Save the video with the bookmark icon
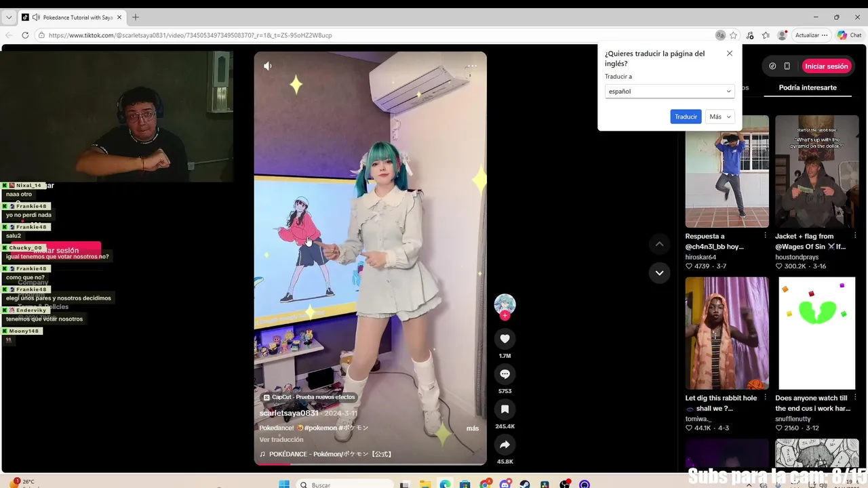The height and width of the screenshot is (488, 868). click(x=505, y=409)
